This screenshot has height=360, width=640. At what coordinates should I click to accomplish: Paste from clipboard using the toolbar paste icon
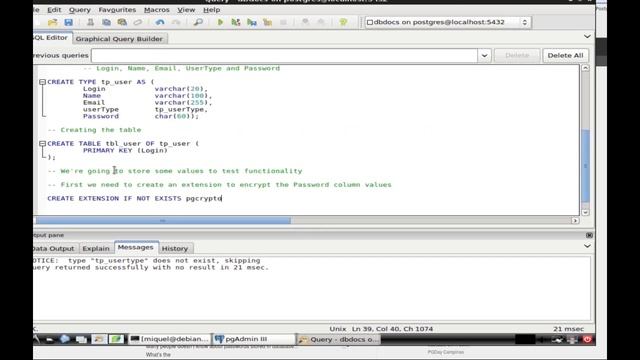coord(122,22)
